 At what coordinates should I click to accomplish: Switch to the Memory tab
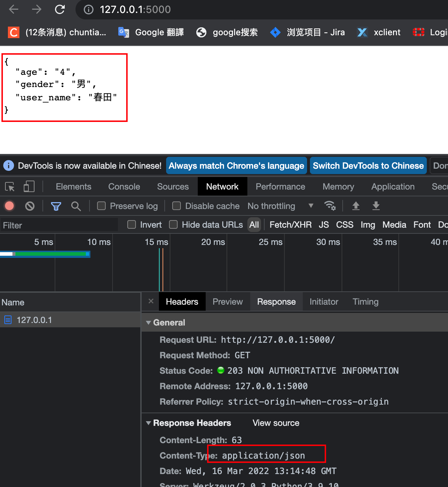point(338,187)
